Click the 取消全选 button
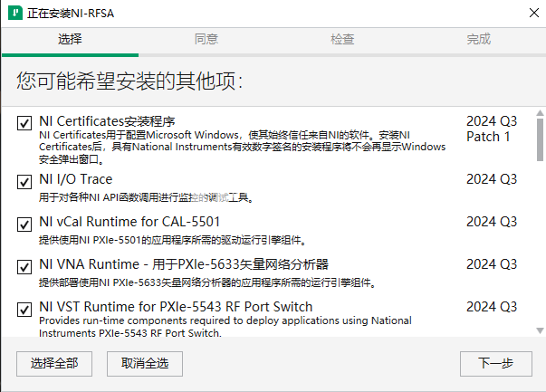 (145, 364)
